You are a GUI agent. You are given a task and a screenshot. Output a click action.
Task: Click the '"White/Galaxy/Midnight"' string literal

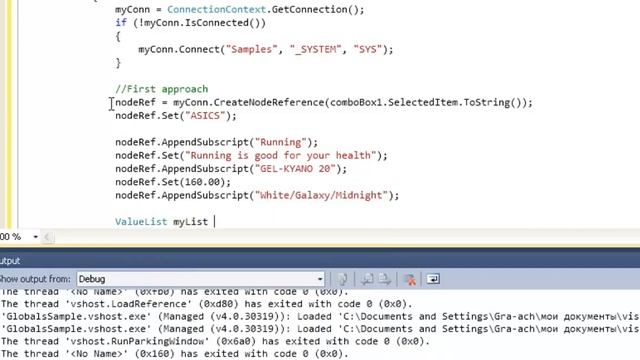[321, 195]
